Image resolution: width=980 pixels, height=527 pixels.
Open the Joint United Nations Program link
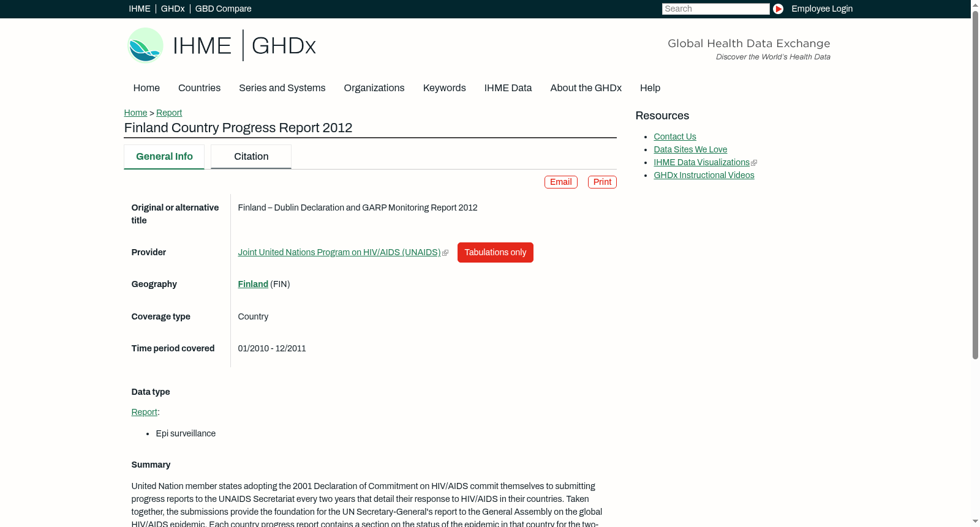[x=339, y=252]
